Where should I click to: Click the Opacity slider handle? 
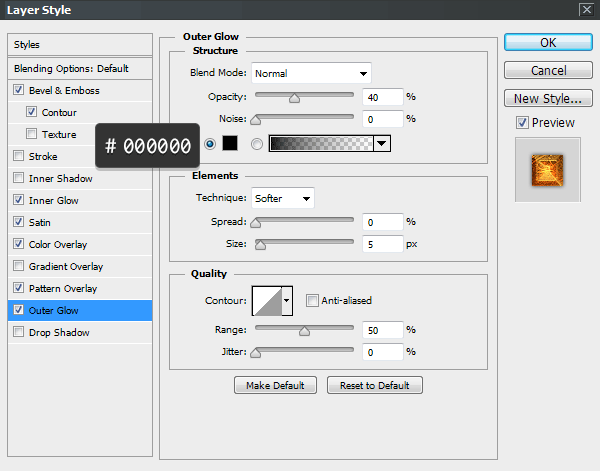pyautogui.click(x=294, y=98)
